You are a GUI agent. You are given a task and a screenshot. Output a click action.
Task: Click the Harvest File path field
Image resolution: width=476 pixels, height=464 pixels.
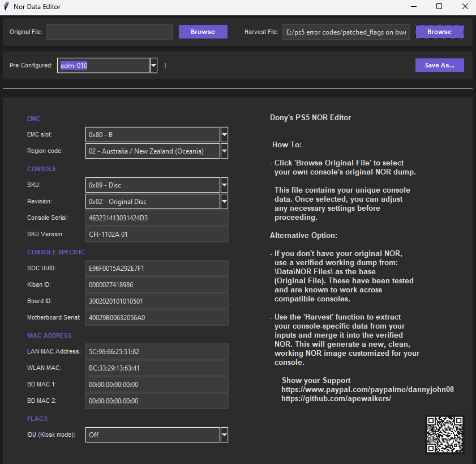click(346, 32)
